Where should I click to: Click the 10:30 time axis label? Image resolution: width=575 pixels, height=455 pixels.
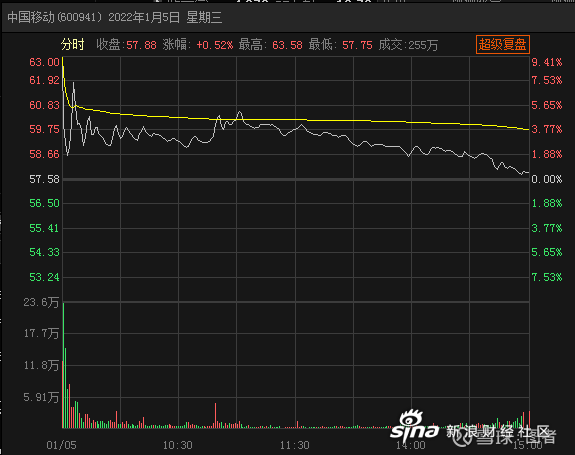point(177,445)
